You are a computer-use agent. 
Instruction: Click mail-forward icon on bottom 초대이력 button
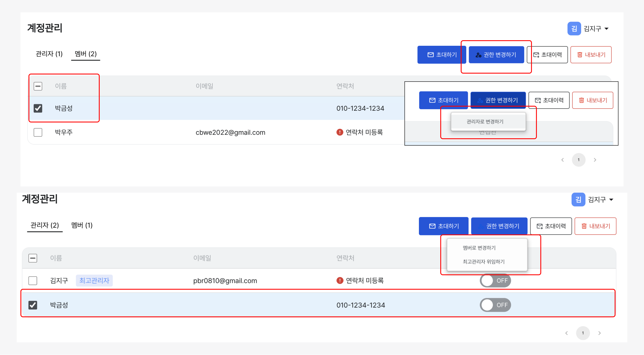pos(539,226)
